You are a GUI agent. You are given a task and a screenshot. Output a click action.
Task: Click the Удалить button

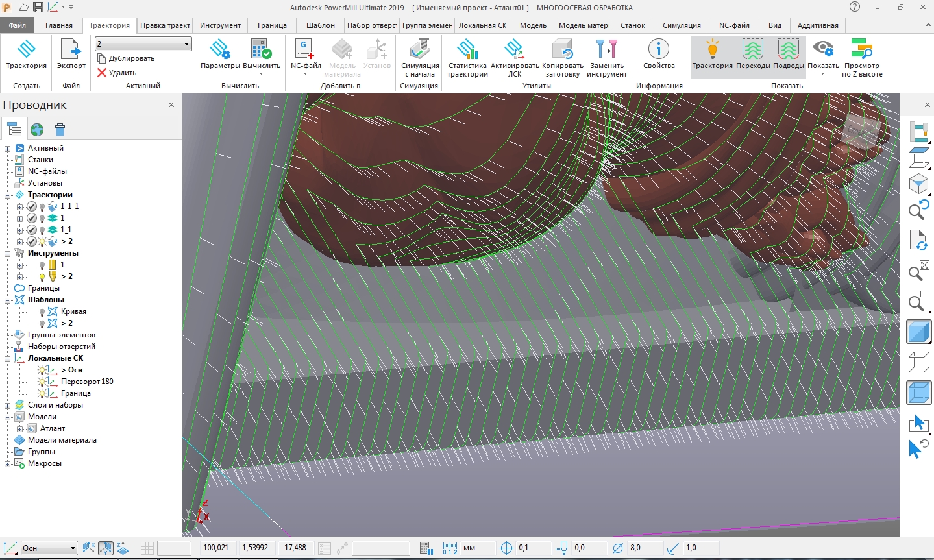point(117,73)
